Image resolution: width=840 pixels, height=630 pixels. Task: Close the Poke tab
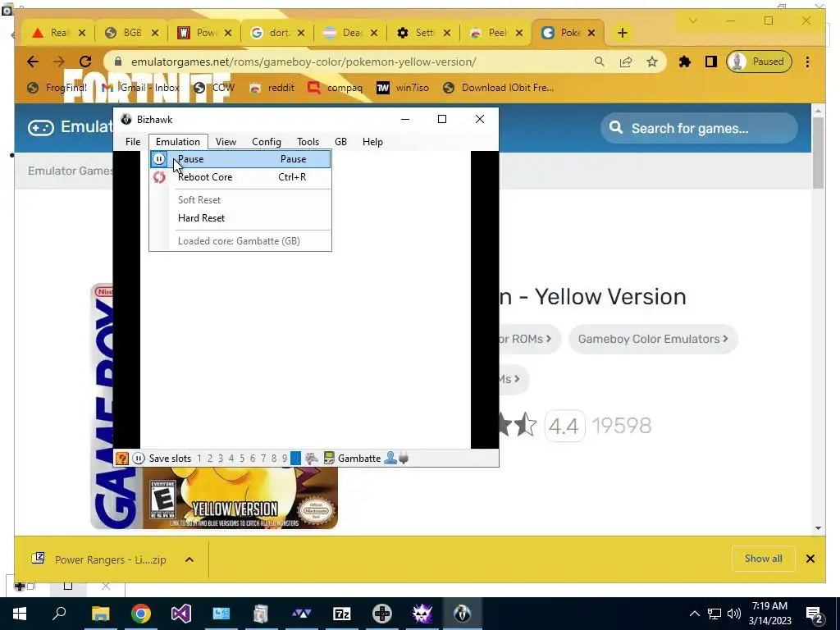[591, 33]
